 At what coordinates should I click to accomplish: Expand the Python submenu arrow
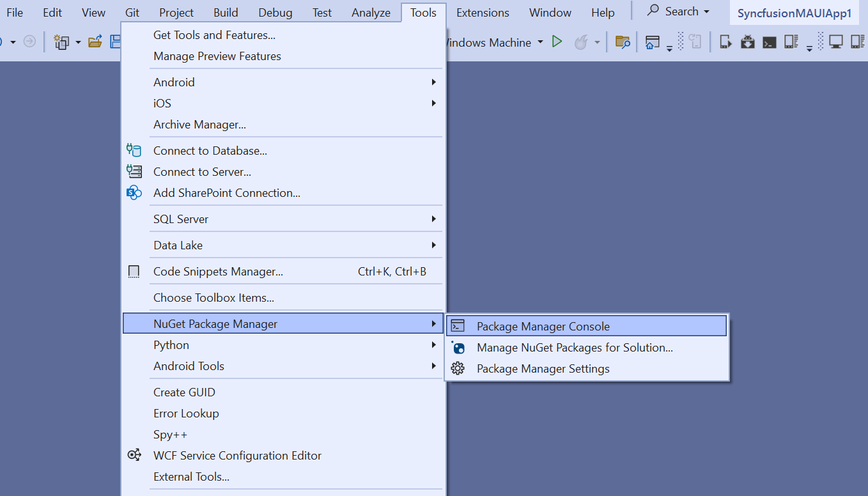(x=433, y=345)
